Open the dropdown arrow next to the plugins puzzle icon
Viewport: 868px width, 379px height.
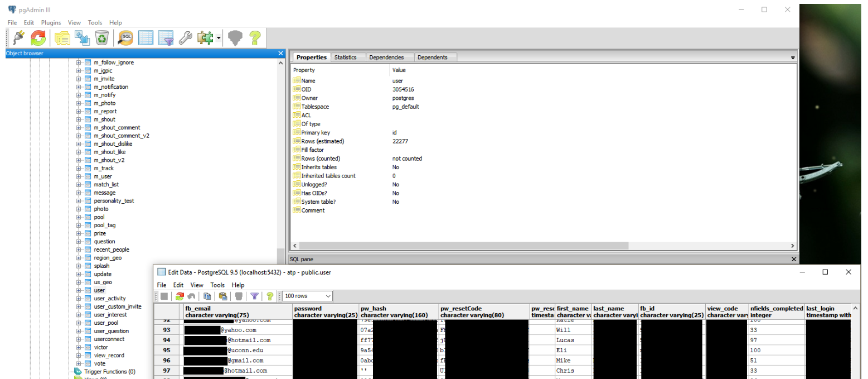219,39
